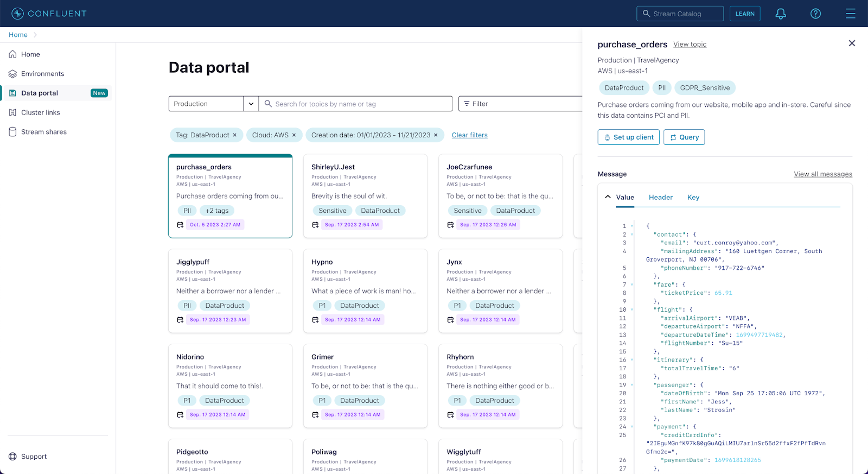Click the Set up client icon
Image resolution: width=868 pixels, height=474 pixels.
coord(607,137)
